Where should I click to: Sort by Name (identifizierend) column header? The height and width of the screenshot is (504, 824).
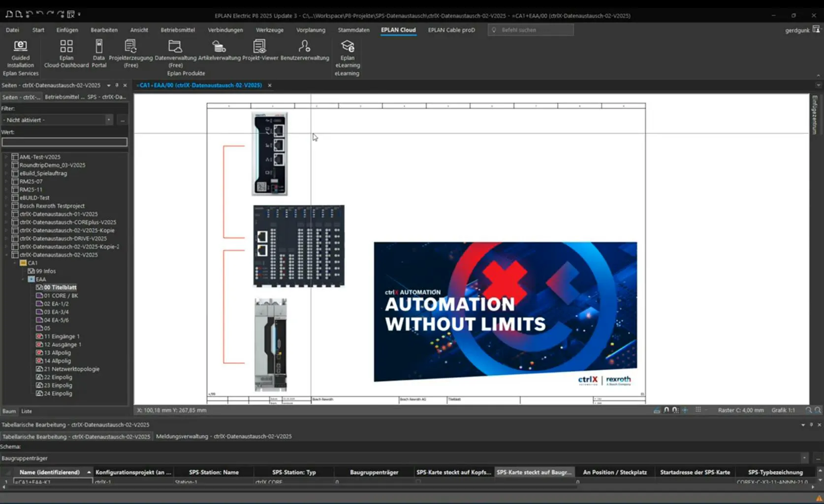[53, 472]
